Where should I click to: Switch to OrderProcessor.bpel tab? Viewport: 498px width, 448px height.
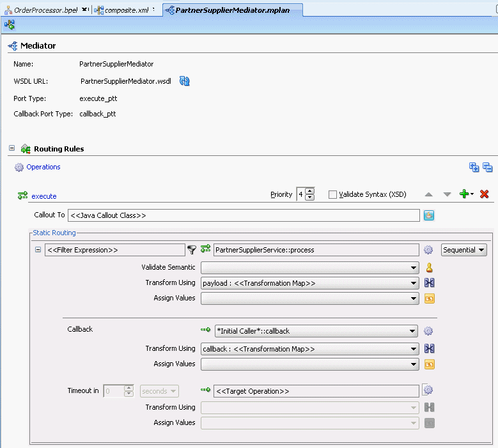(x=45, y=10)
